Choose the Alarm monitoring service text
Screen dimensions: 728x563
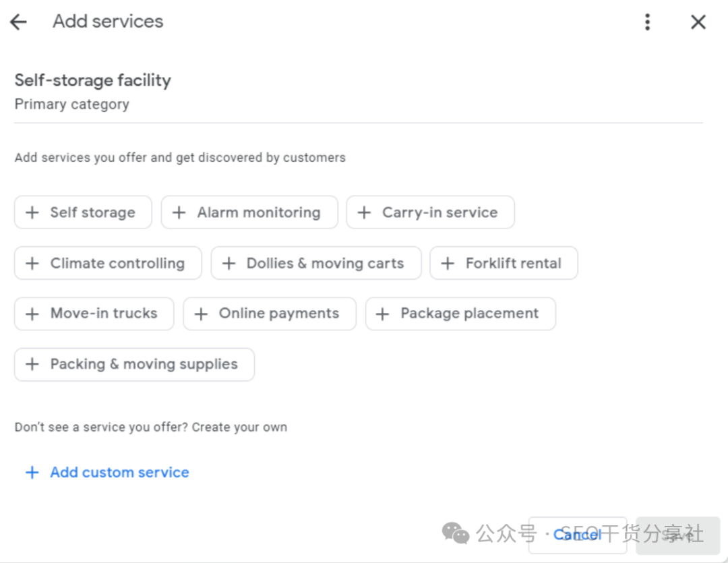(x=258, y=212)
